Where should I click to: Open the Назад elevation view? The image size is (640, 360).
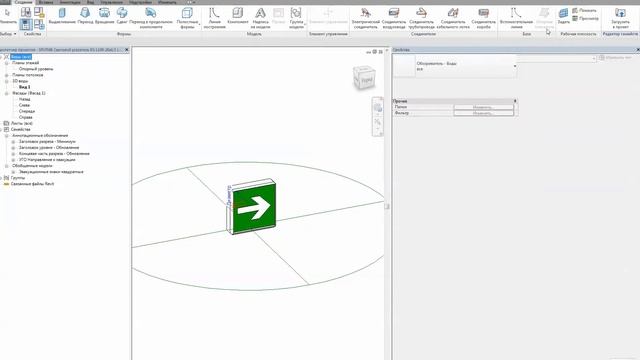point(24,99)
